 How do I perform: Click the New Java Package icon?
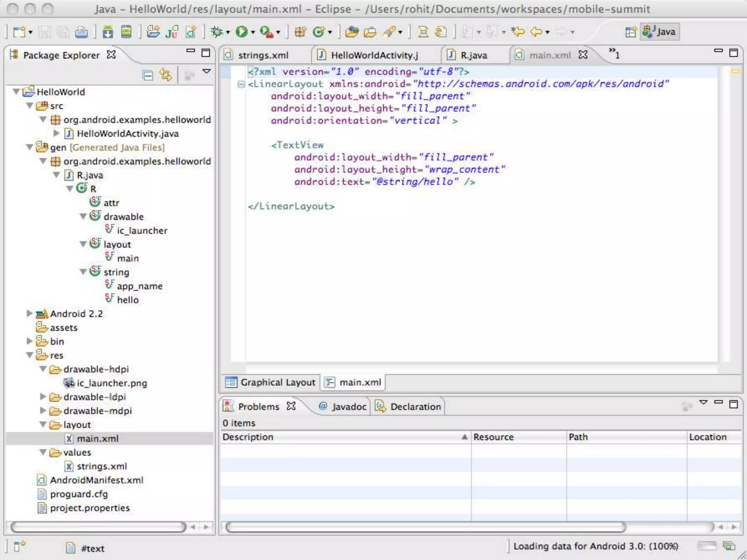[300, 32]
